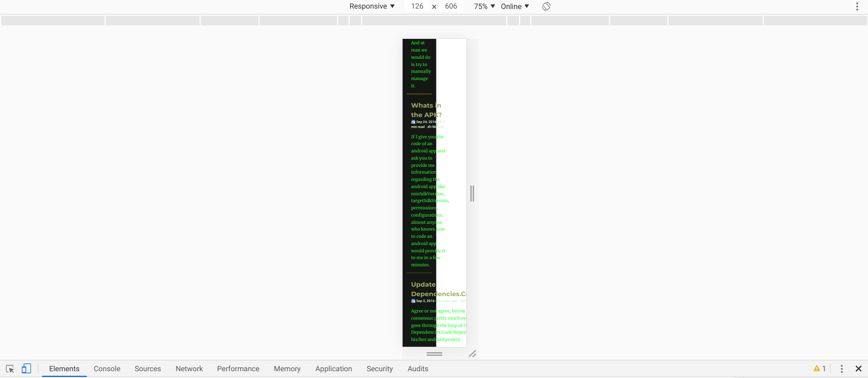Click the right-edge viewport resize handle
868x378 pixels.
(x=472, y=194)
